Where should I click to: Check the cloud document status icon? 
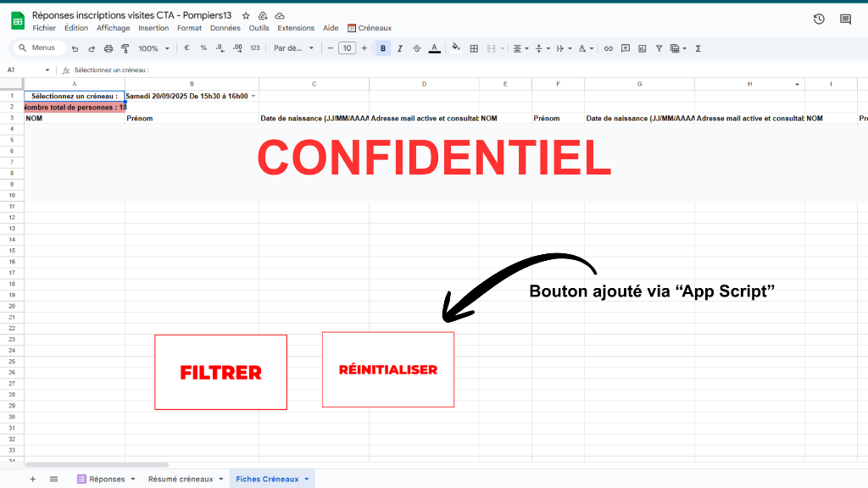(280, 16)
